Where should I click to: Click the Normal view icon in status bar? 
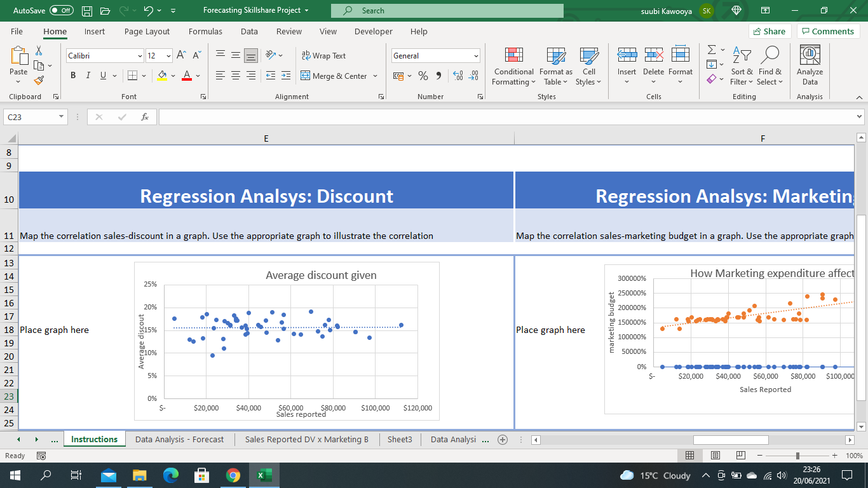[690, 456]
